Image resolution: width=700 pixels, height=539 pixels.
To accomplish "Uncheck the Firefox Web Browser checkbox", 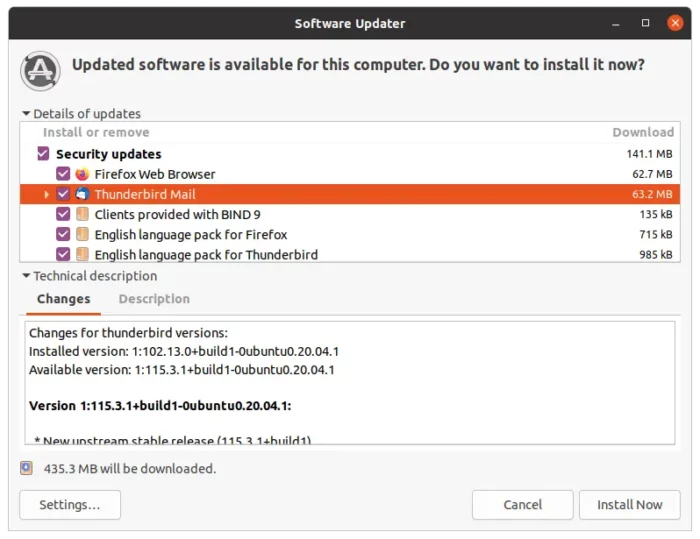I will [63, 174].
